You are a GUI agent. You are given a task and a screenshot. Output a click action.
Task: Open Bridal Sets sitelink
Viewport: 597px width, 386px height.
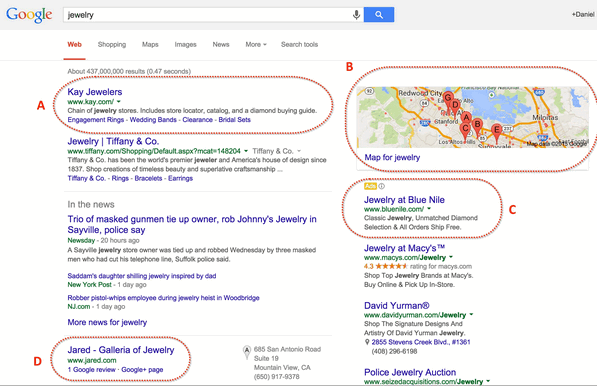point(235,120)
